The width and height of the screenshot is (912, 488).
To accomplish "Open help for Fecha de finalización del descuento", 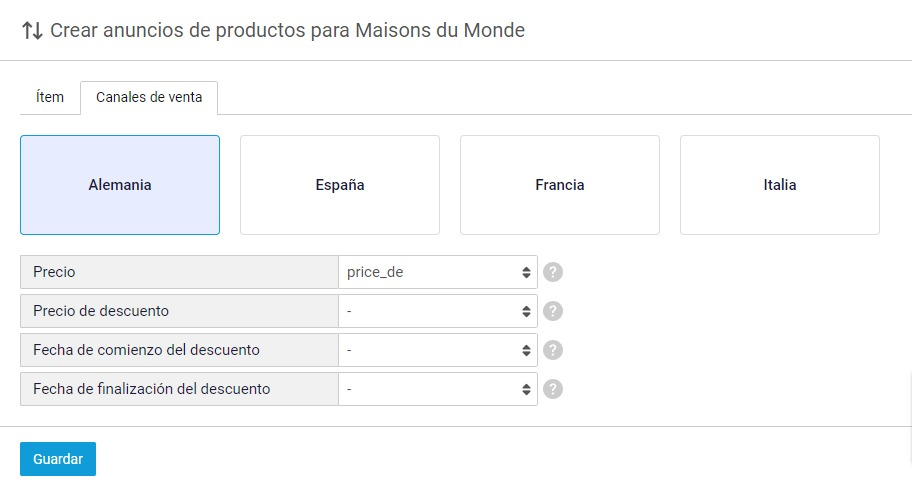I will (553, 389).
